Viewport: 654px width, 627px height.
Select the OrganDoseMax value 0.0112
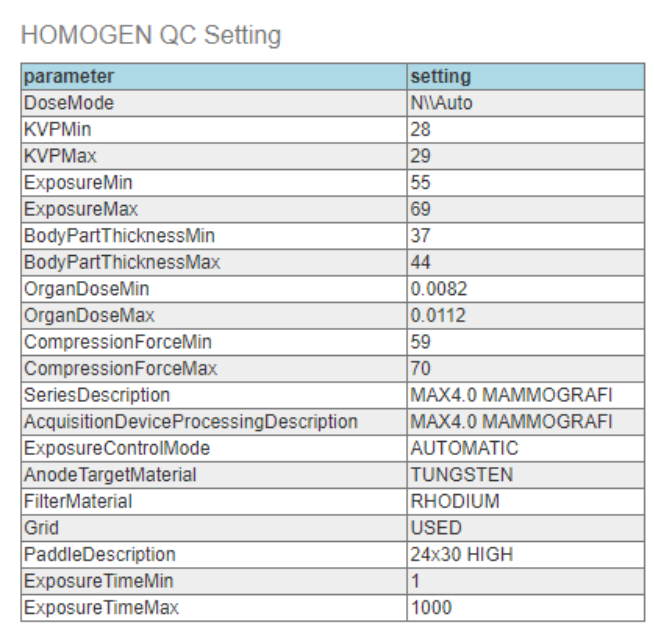click(x=438, y=315)
